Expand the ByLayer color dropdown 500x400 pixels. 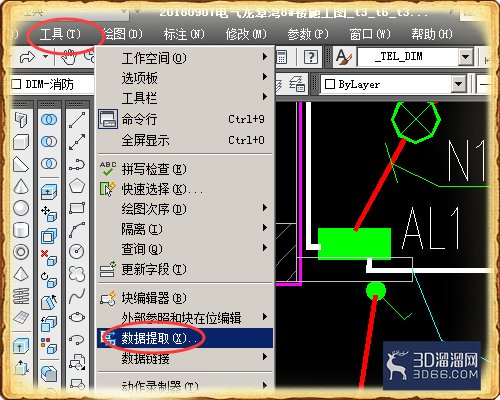point(459,84)
